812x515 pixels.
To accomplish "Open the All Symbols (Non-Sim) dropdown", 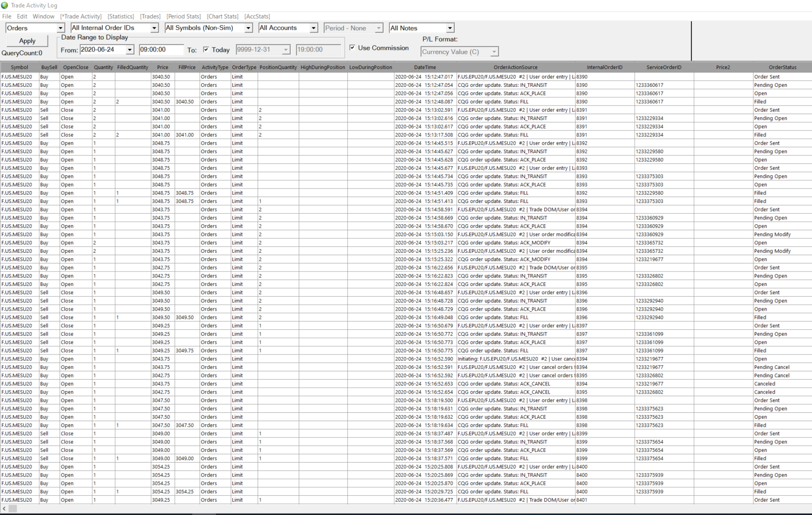I will 249,28.
